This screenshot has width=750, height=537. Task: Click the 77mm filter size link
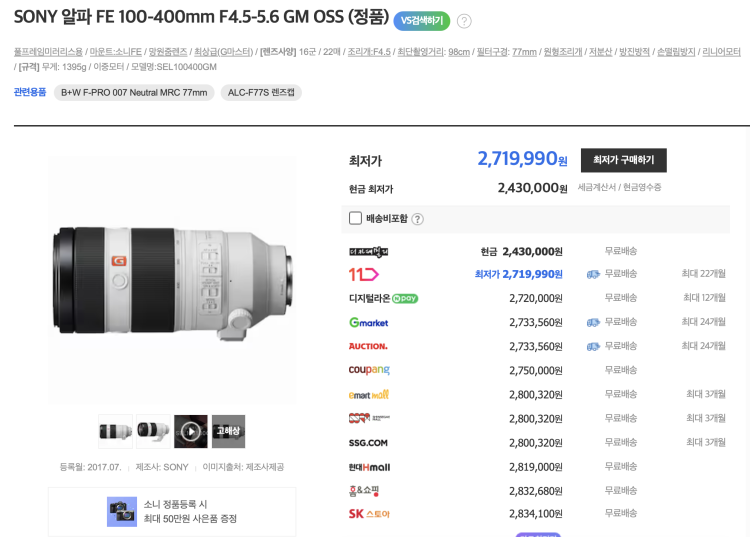pyautogui.click(x=524, y=52)
